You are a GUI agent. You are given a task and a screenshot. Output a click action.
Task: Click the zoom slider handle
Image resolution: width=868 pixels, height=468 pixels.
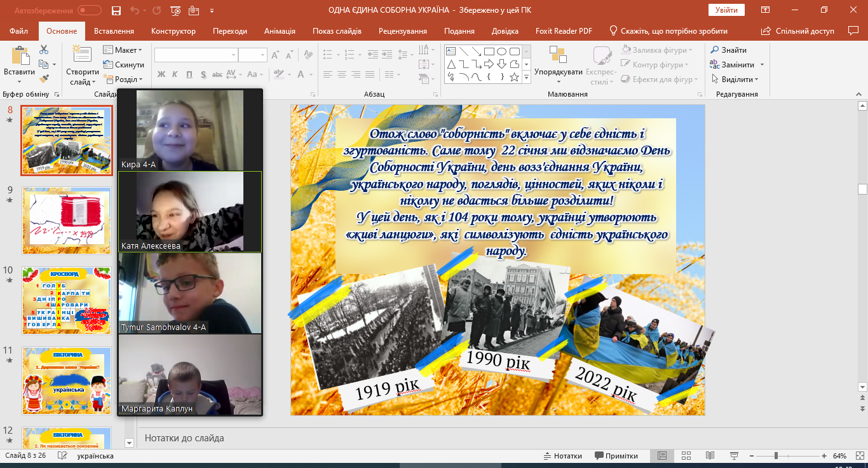click(776, 456)
